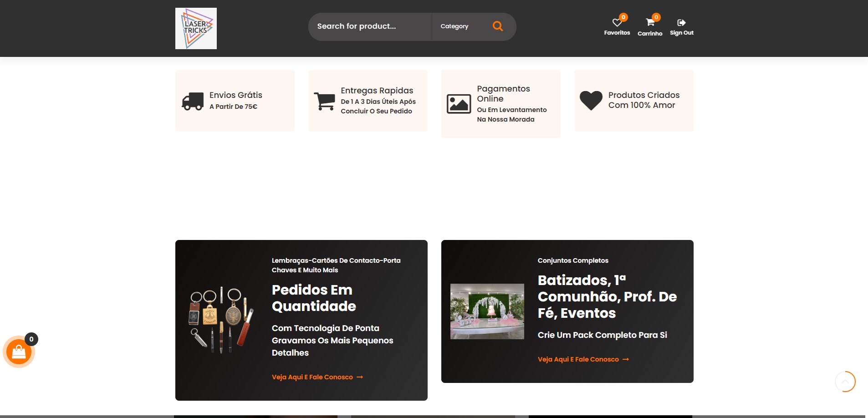Click the Batizados, 1ª Comunhão heading

[607, 296]
